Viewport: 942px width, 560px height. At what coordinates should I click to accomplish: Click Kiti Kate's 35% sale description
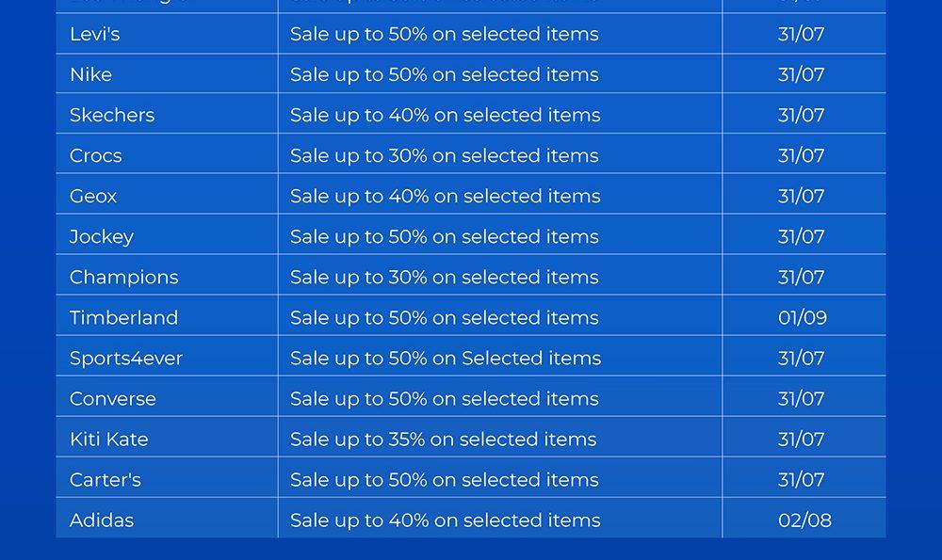pos(443,439)
